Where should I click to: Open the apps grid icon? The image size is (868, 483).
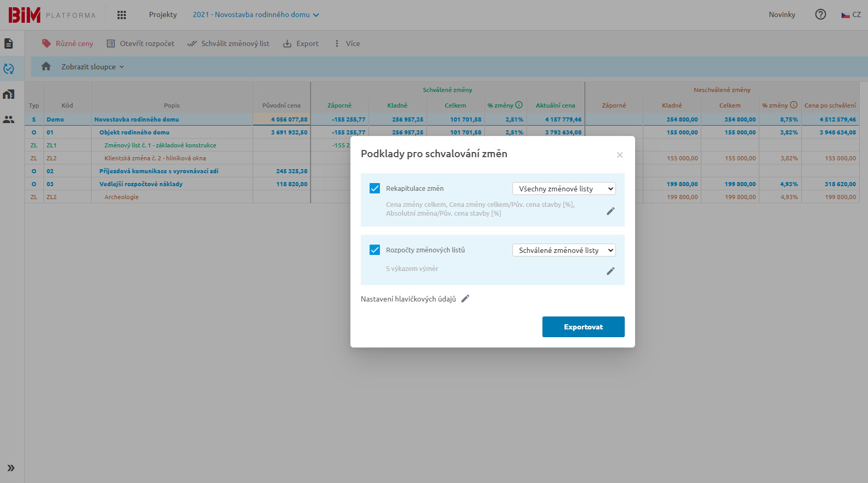click(x=122, y=15)
